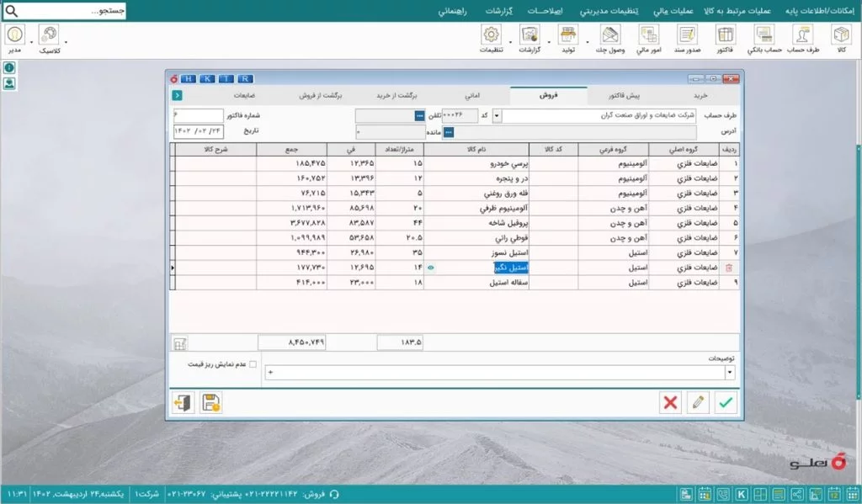862x504 pixels.
Task: Click the pencil edit button
Action: (698, 402)
